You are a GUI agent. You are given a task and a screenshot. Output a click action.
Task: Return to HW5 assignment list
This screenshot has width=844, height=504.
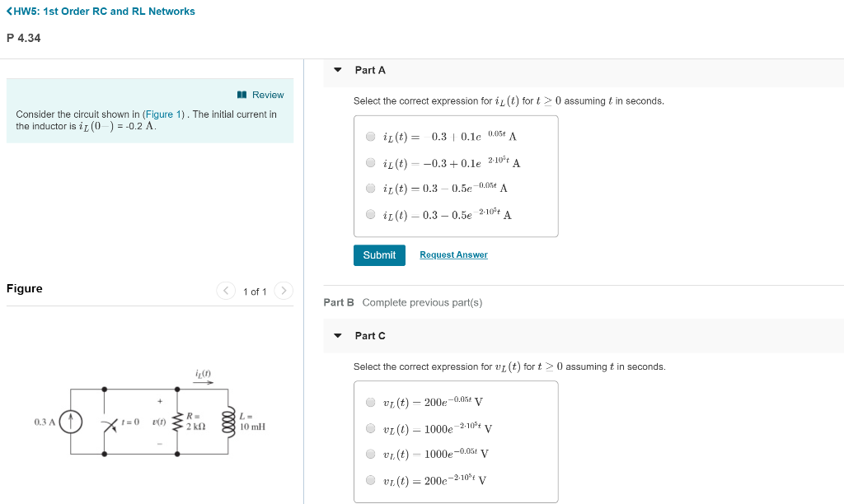[x=99, y=12]
